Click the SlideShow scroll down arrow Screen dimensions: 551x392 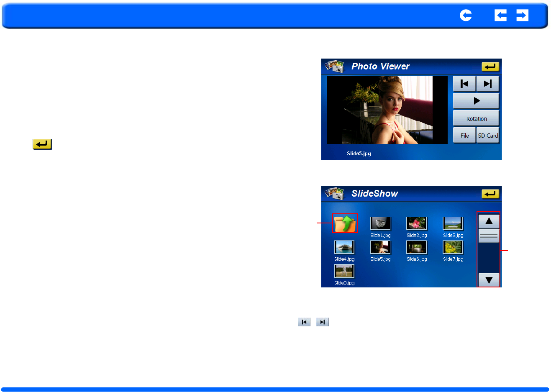489,280
